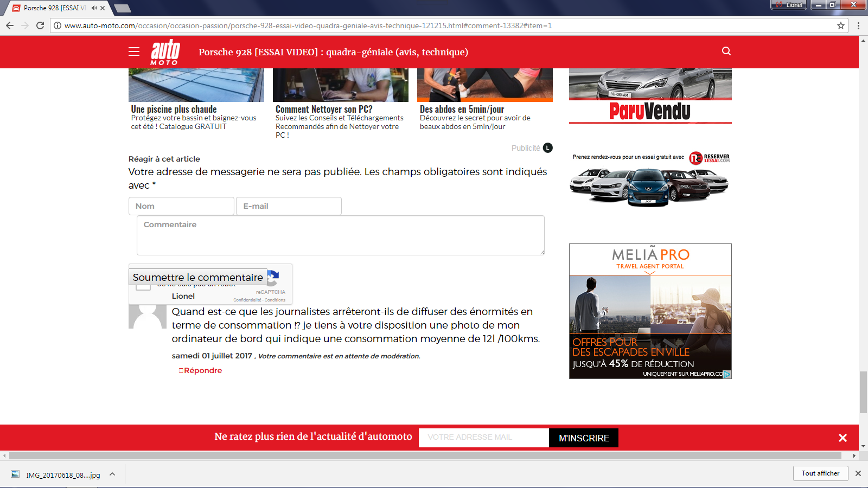This screenshot has width=868, height=488.
Task: Click the reCAPTCHA logo
Action: click(x=273, y=278)
